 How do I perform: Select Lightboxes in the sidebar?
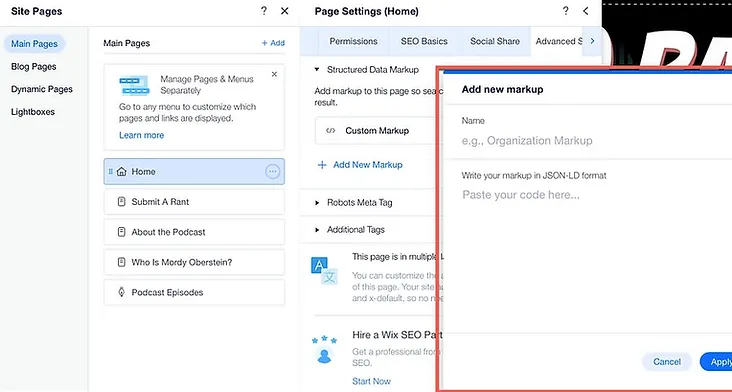coord(33,112)
